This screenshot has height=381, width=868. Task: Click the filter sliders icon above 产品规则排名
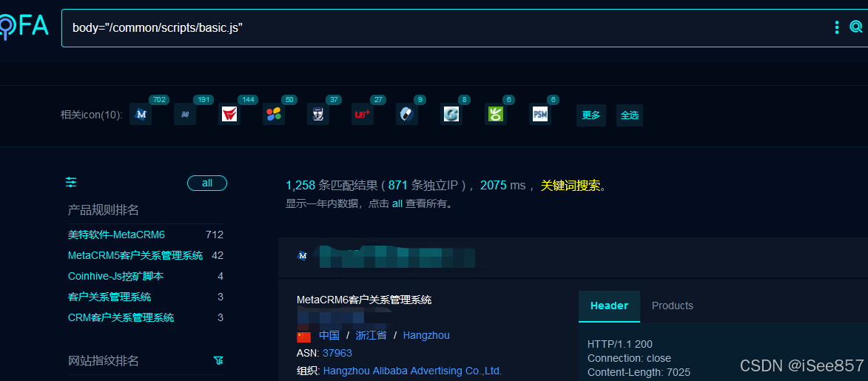click(72, 182)
